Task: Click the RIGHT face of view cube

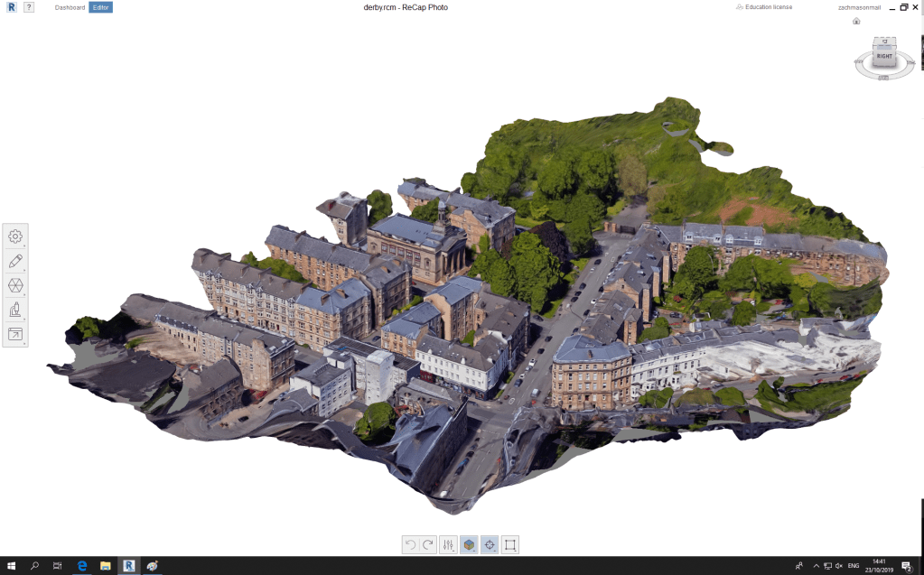Action: pyautogui.click(x=883, y=56)
